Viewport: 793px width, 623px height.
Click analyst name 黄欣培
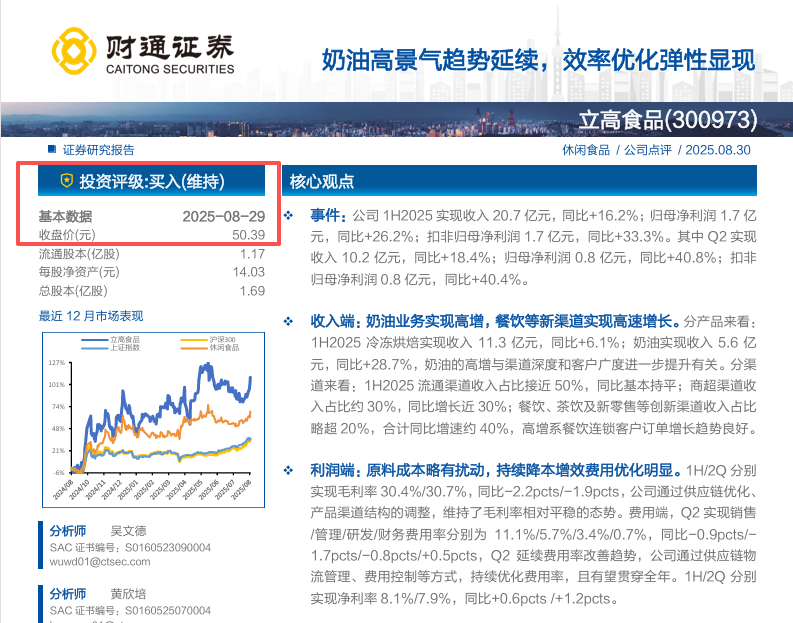tap(128, 594)
